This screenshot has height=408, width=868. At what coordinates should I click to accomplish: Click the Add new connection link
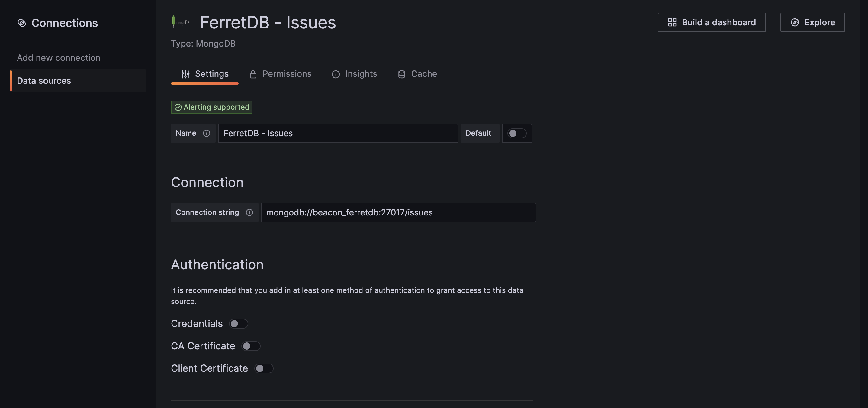(x=58, y=58)
